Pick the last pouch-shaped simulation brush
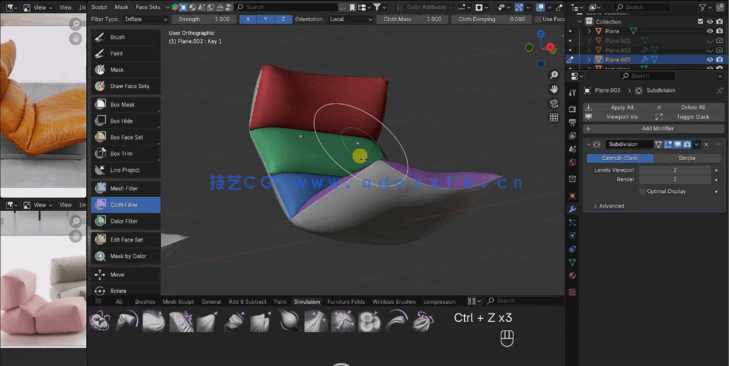730x366 pixels. pyautogui.click(x=423, y=322)
